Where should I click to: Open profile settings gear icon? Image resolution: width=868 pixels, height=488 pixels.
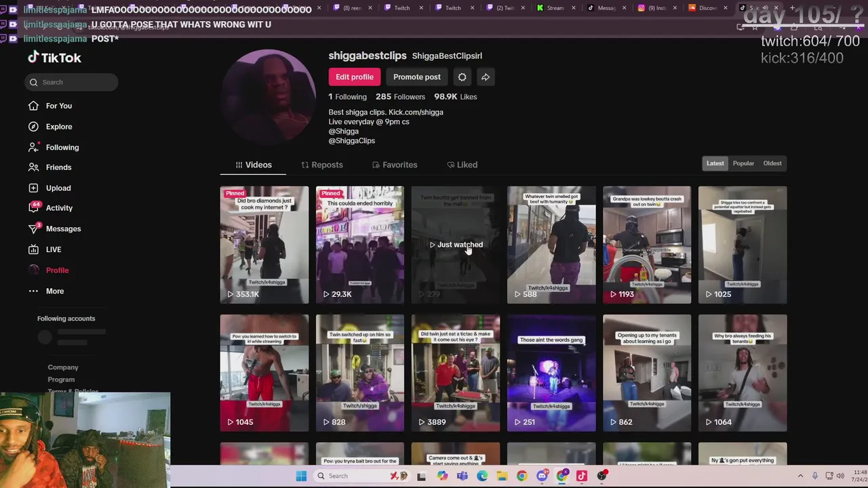pyautogui.click(x=462, y=77)
